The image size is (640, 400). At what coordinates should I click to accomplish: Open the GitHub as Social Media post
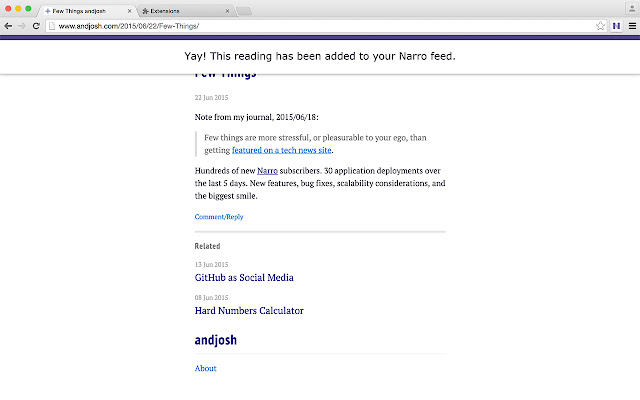click(244, 278)
